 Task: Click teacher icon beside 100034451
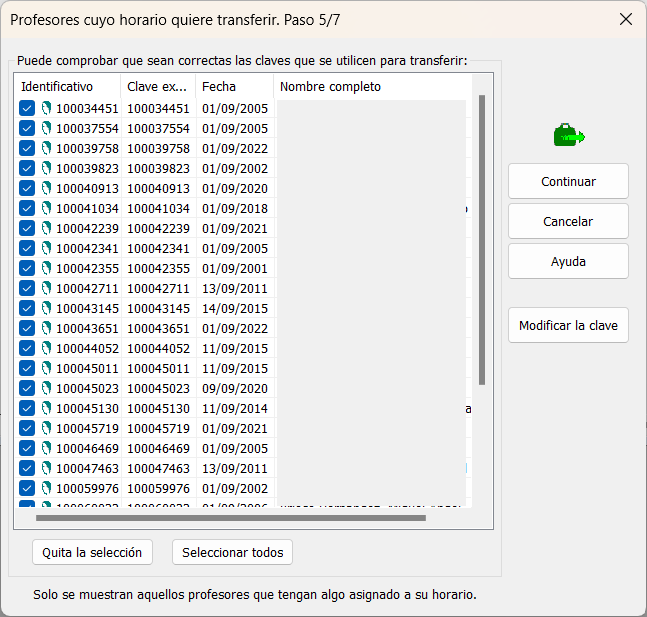46,109
